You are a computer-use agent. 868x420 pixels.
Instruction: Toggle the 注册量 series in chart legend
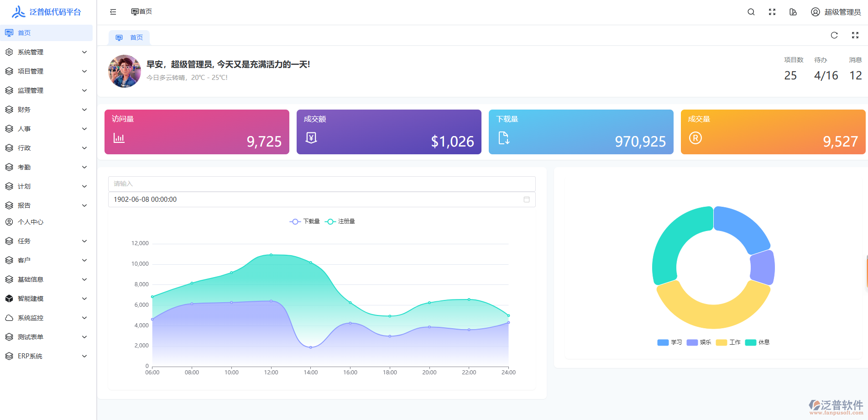pyautogui.click(x=340, y=221)
